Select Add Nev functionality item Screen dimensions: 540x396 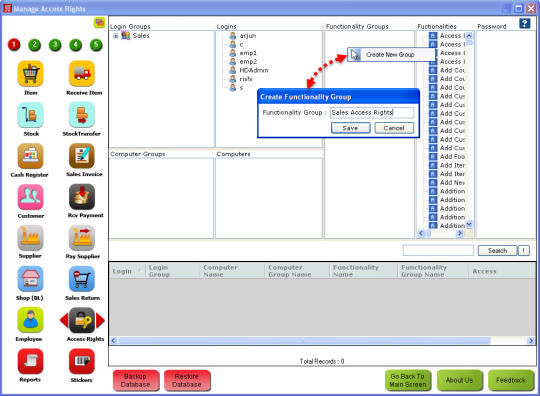click(452, 183)
